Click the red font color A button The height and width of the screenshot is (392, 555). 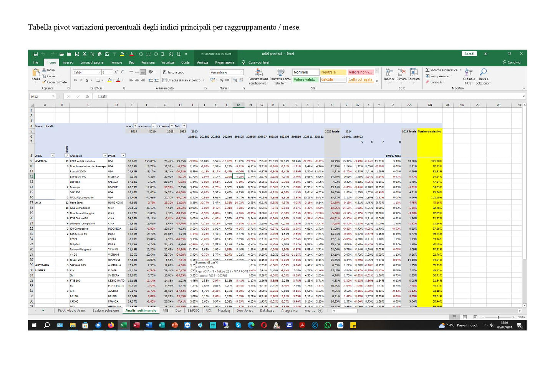118,80
